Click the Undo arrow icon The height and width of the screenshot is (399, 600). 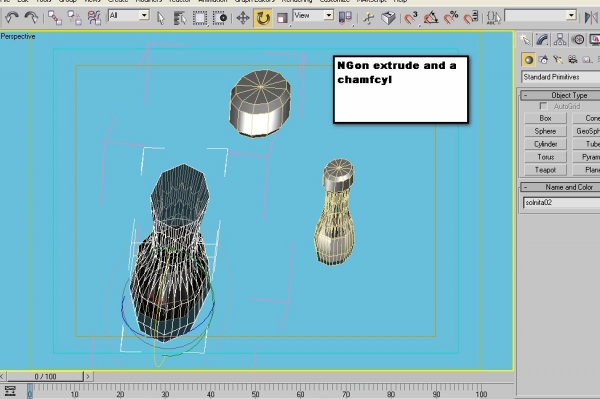(12, 18)
